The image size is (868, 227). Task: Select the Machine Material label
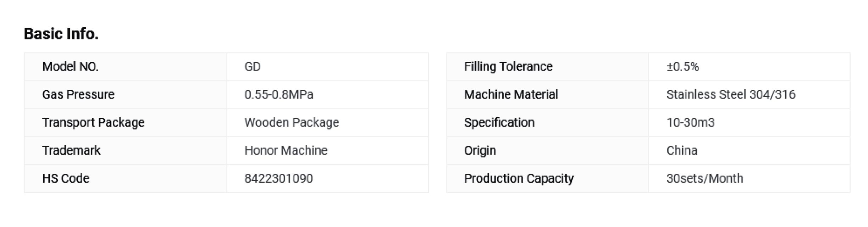pos(511,95)
